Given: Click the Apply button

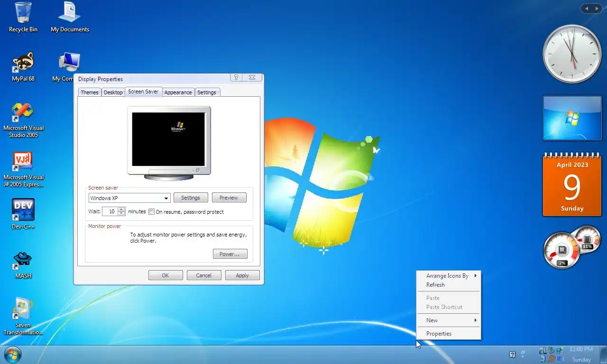Looking at the screenshot, I should tap(242, 275).
